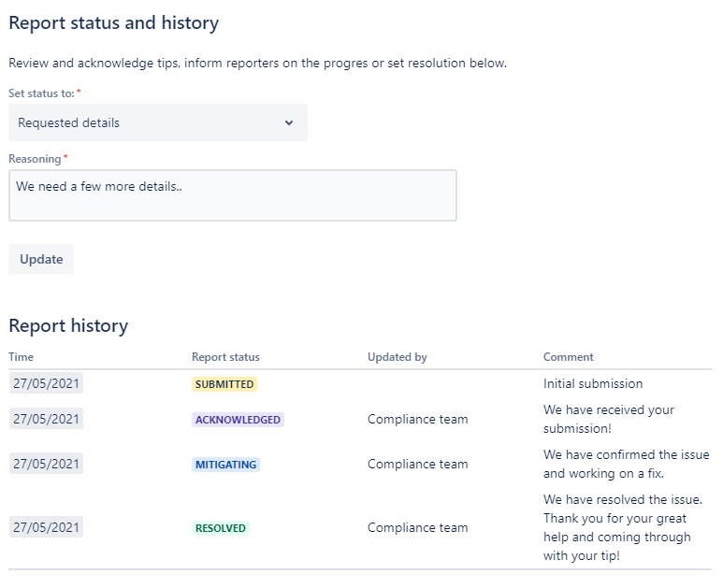Click the Comment column header
The height and width of the screenshot is (588, 723).
[568, 357]
